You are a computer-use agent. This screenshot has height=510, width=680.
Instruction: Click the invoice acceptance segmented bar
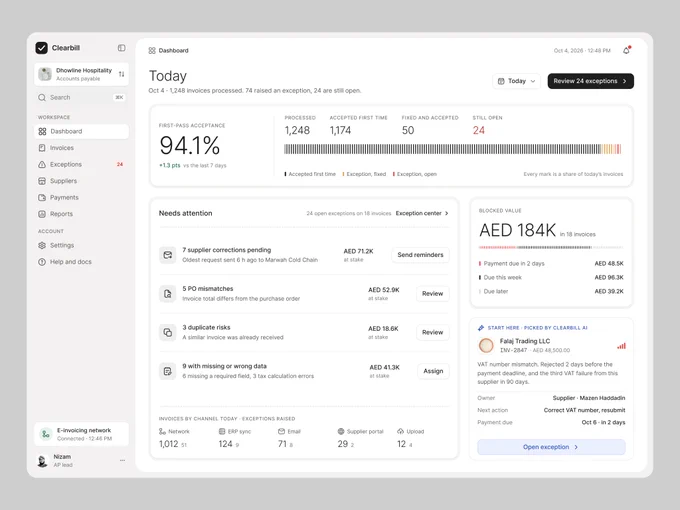point(453,149)
